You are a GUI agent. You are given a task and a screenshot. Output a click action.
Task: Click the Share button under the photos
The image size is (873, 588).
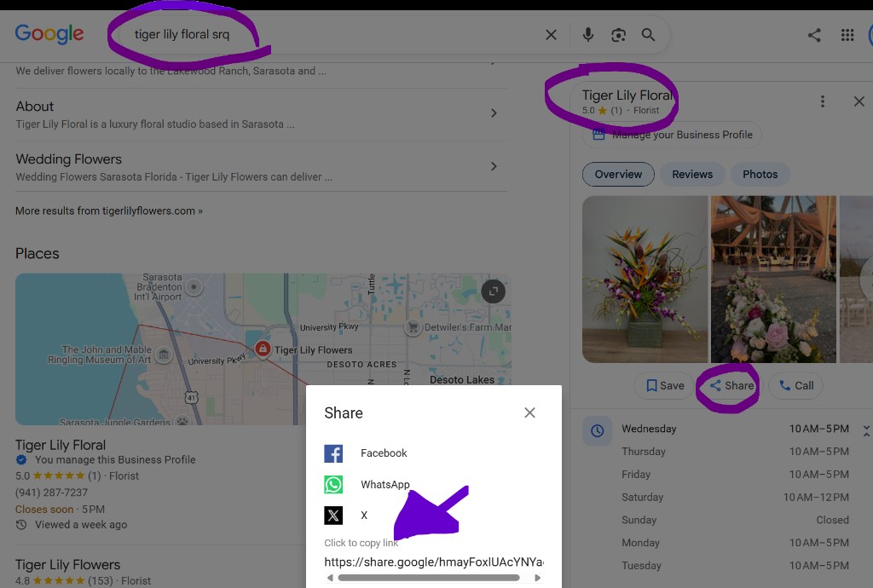point(731,385)
